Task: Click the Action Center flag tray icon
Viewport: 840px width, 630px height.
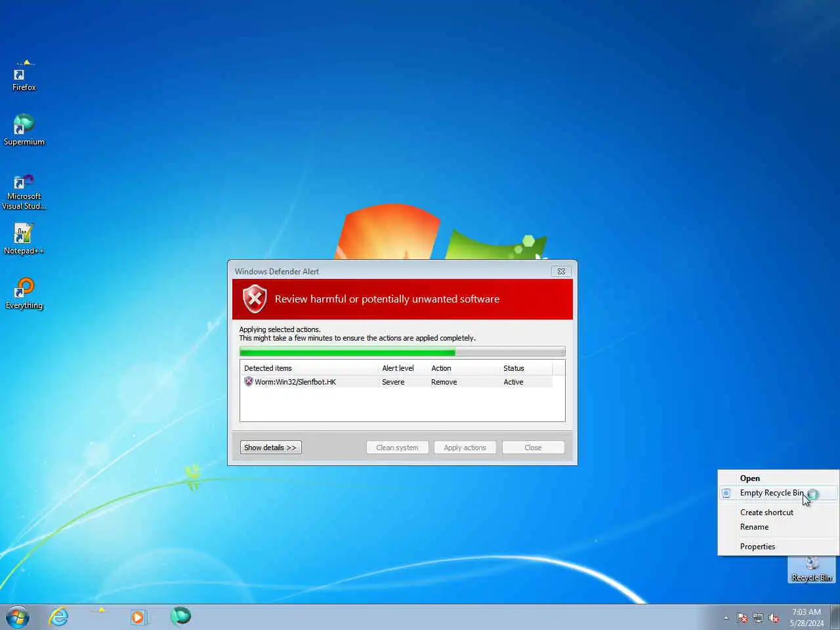Action: pyautogui.click(x=742, y=618)
